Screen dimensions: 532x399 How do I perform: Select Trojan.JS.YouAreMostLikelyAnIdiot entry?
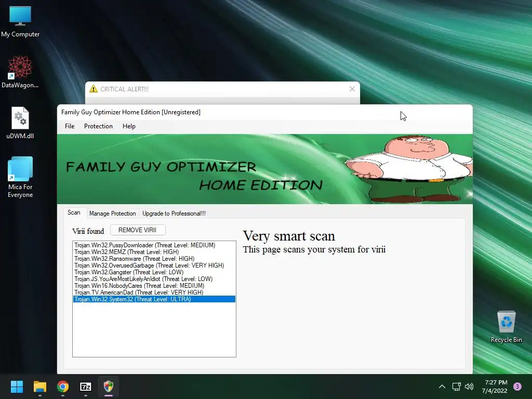[x=154, y=279]
